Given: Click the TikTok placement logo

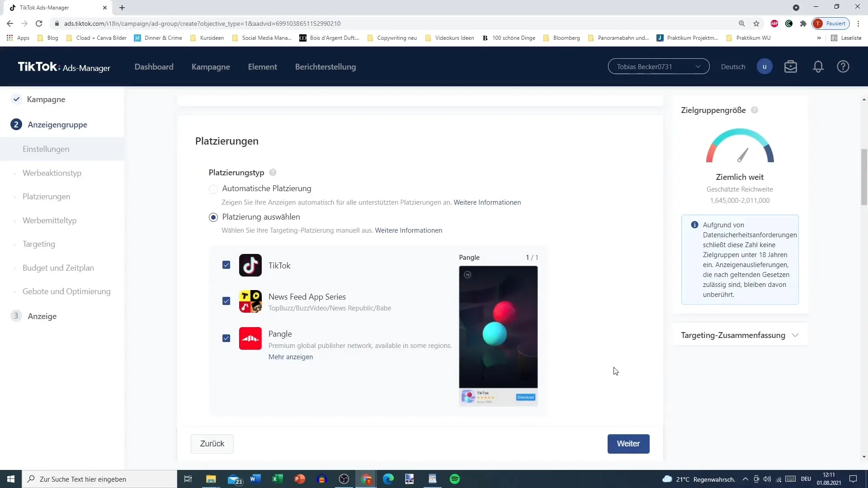Looking at the screenshot, I should pyautogui.click(x=250, y=265).
